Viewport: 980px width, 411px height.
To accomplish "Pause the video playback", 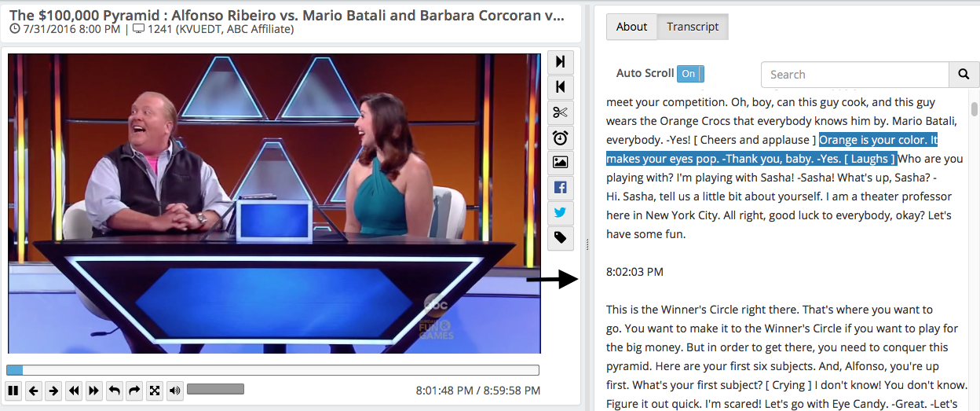I will point(13,390).
